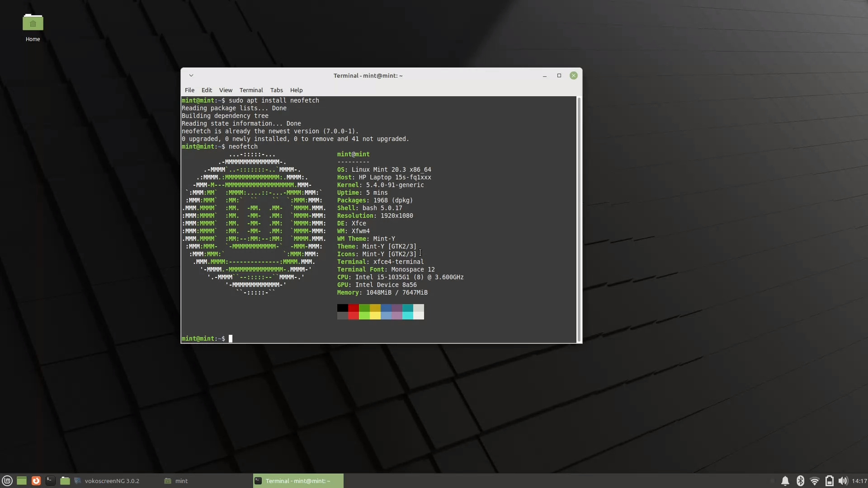Open the Help menu in the terminal
This screenshot has width=868, height=488.
click(x=296, y=90)
